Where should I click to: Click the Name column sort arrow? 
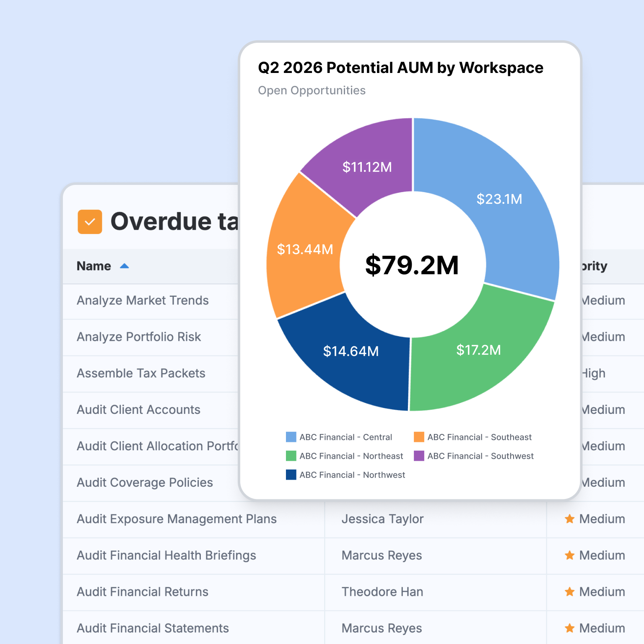pos(124,266)
